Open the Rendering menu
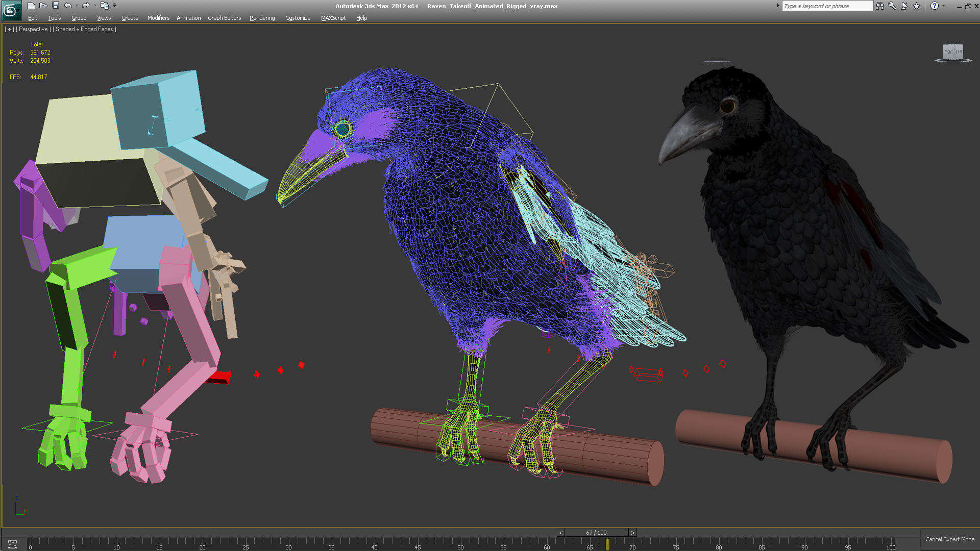This screenshot has height=551, width=980. tap(262, 18)
